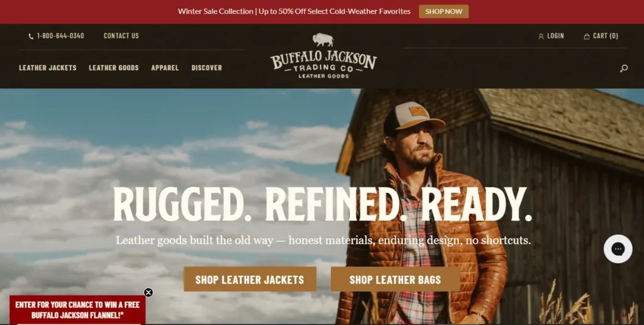Screen dimensions: 644x325
Task: Click Shop Leather Jackets button
Action: [x=250, y=280]
